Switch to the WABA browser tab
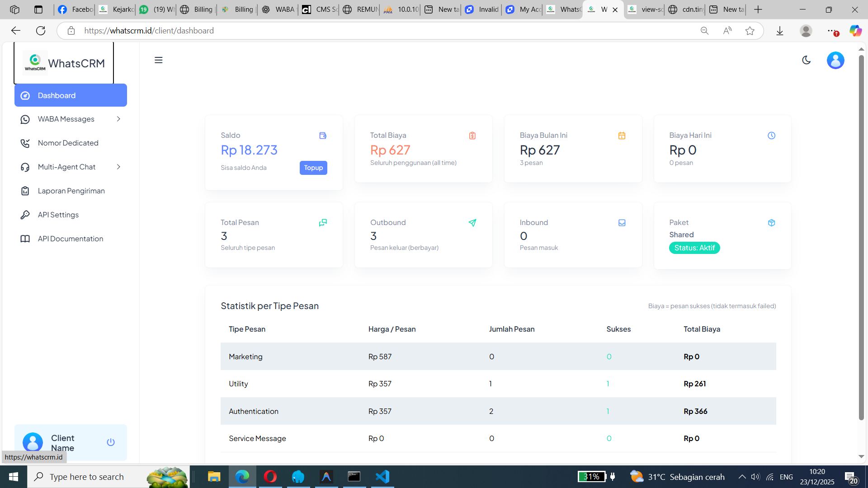The height and width of the screenshot is (488, 868). (278, 9)
